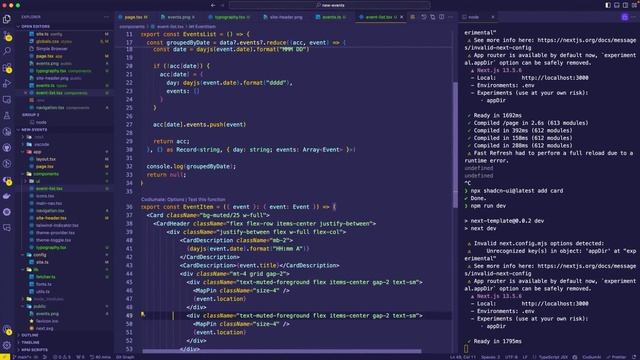Open customize layout icon in title bar
The height and width of the screenshot is (360, 640).
click(634, 5)
